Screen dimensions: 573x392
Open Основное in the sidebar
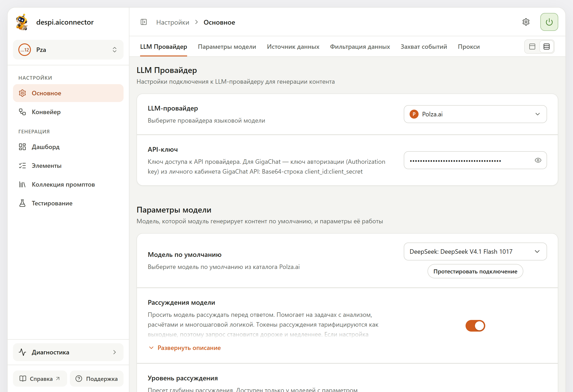pos(68,93)
